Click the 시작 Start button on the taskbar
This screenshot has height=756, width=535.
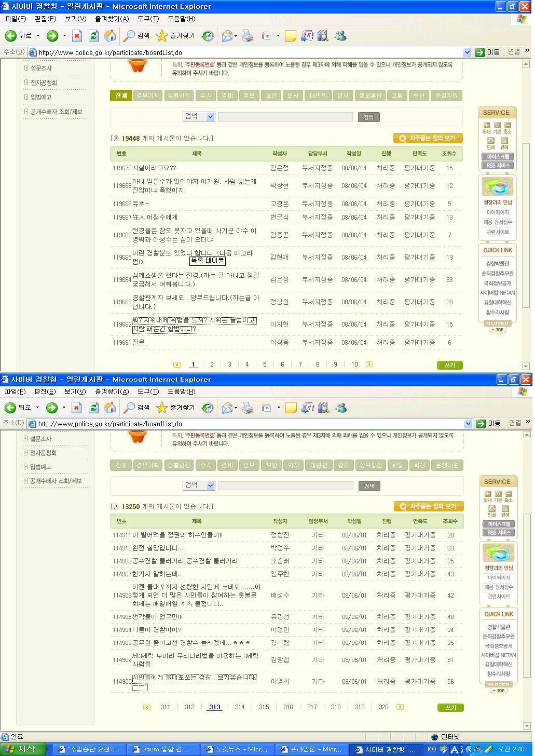click(x=23, y=749)
